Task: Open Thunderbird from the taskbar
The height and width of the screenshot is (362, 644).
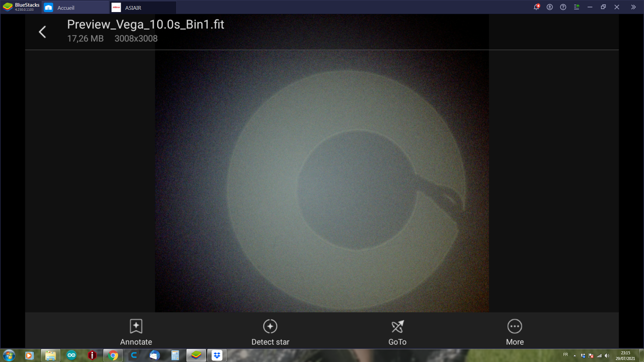Action: 154,355
